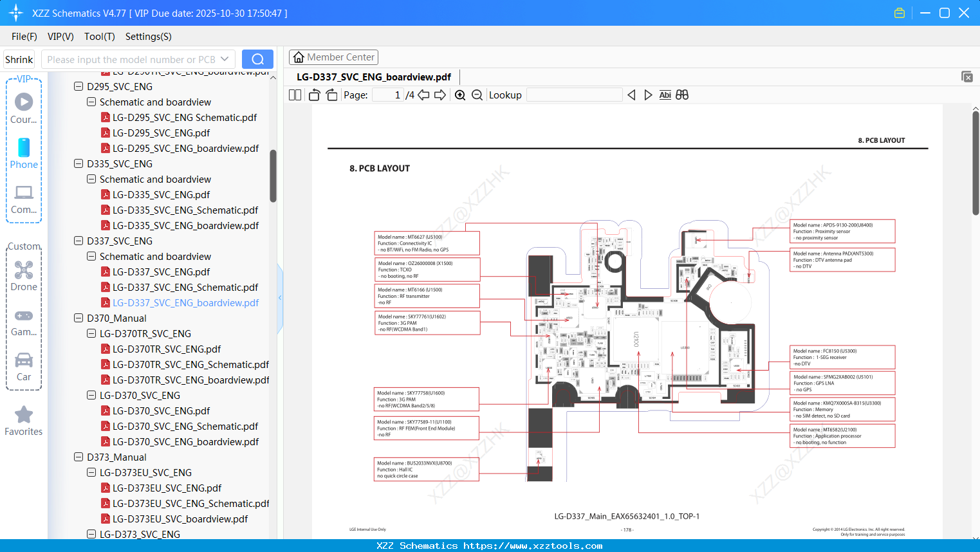This screenshot has height=552, width=980.
Task: Zoom in on the boardview PDF
Action: (x=460, y=95)
